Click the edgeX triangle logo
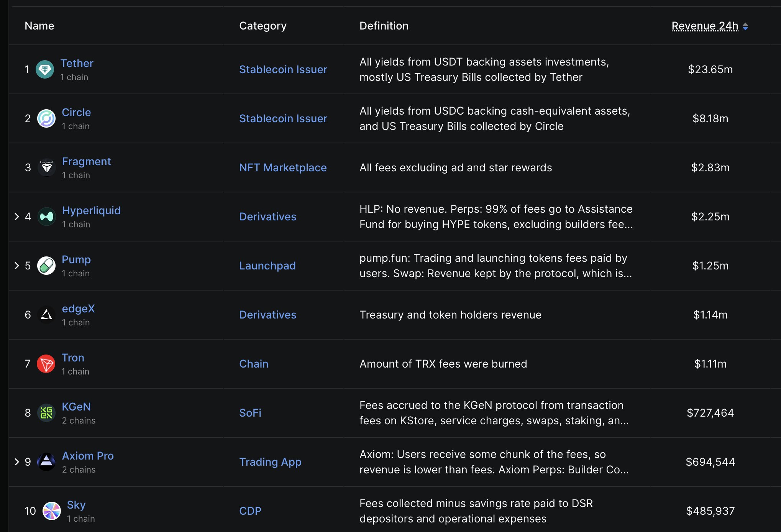The width and height of the screenshot is (781, 532). 47,315
